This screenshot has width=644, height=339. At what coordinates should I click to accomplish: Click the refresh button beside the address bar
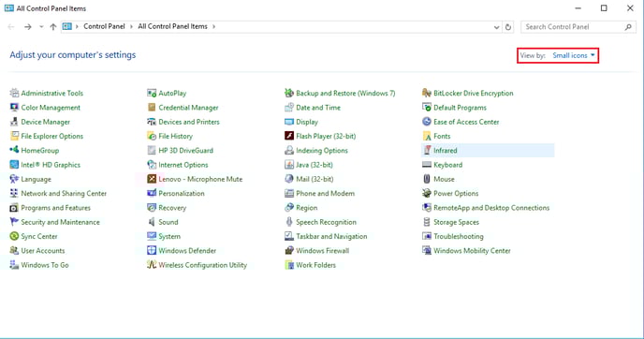point(508,27)
